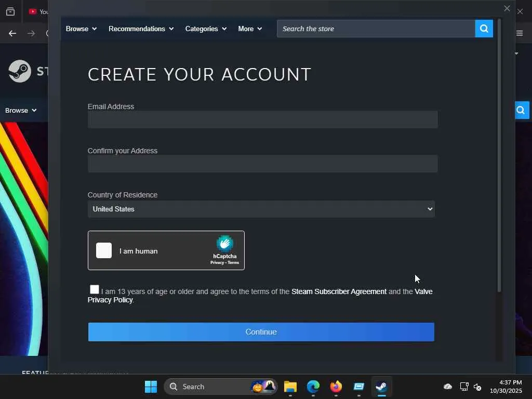532x399 pixels.
Task: Click the hCaptcha logo icon
Action: (x=224, y=244)
